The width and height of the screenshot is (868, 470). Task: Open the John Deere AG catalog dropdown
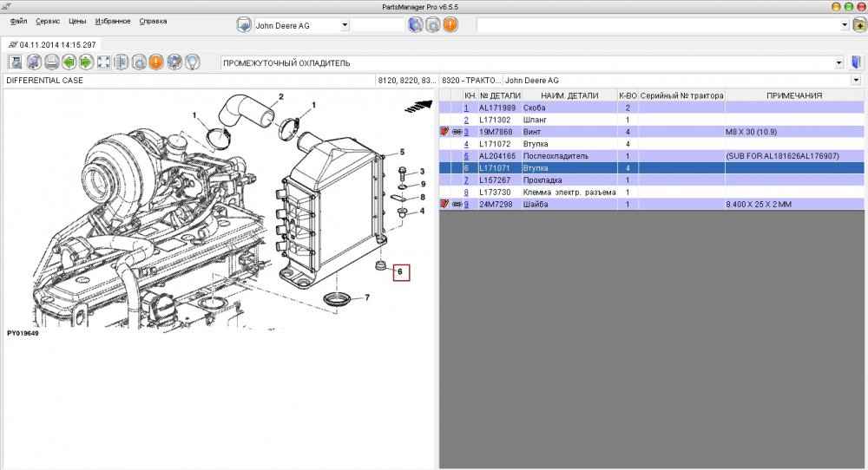345,26
